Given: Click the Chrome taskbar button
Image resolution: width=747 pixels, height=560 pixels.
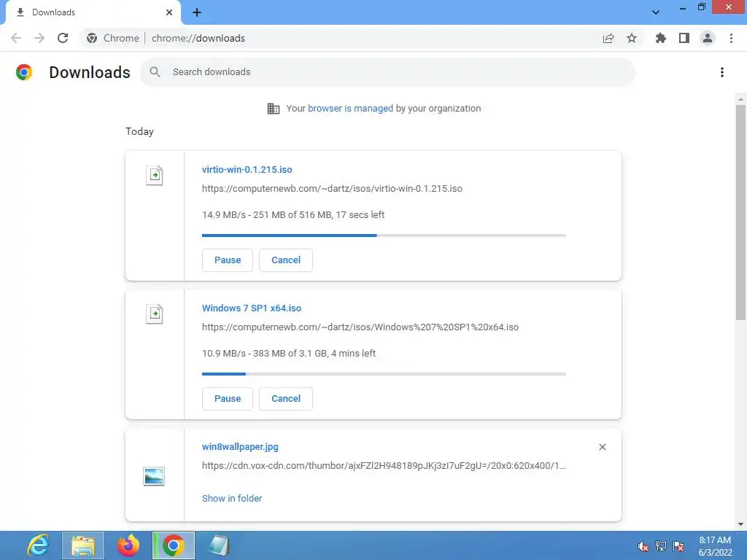Looking at the screenshot, I should click(x=174, y=545).
